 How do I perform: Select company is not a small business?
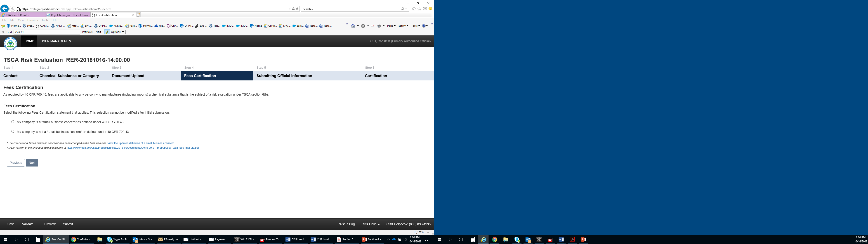click(13, 131)
